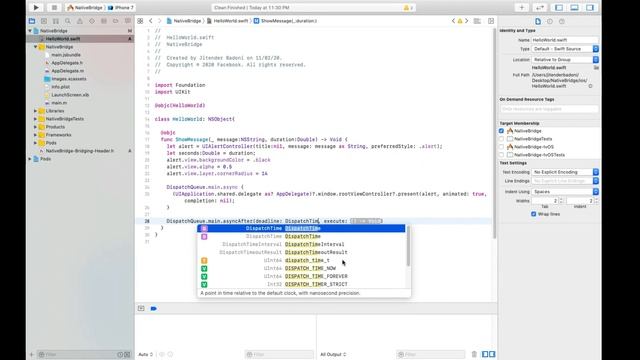Run the NativeBridge build with Play button
Viewport: 640px width, 360px height.
[36, 7]
